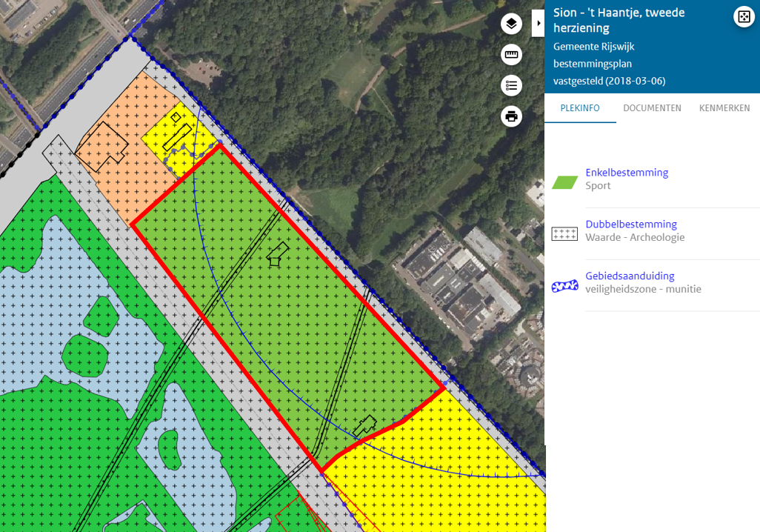Open the legend list button
Viewport: 760px width, 532px height.
pos(511,85)
